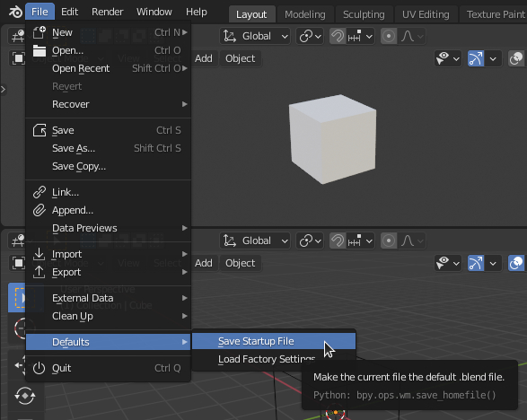Viewport: 527px width, 420px height.
Task: Toggle snapping magnet in bottom viewport
Action: (338, 241)
